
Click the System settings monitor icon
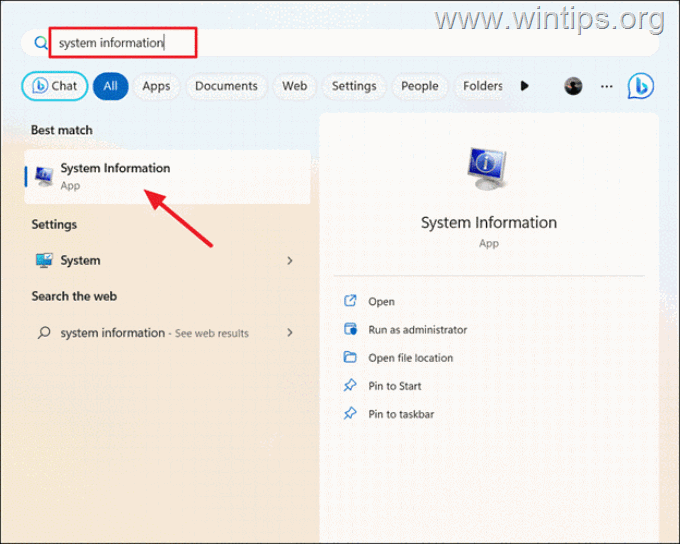coord(44,260)
